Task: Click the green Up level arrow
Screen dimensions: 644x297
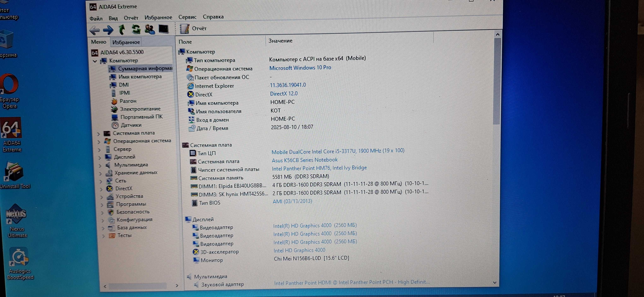Action: click(122, 29)
